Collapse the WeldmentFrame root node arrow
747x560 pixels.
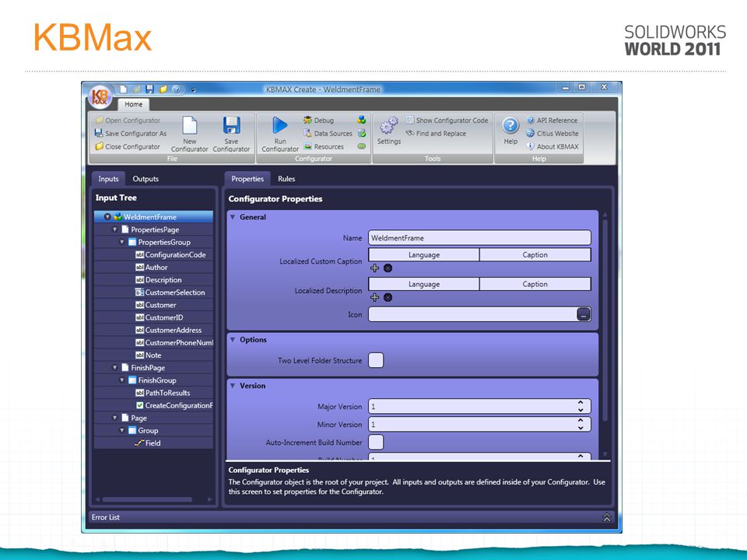coord(107,217)
